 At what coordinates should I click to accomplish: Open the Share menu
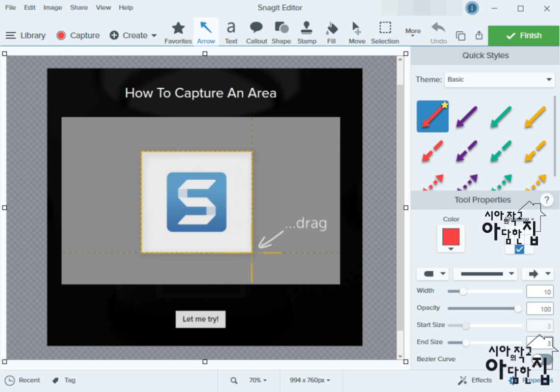point(79,7)
